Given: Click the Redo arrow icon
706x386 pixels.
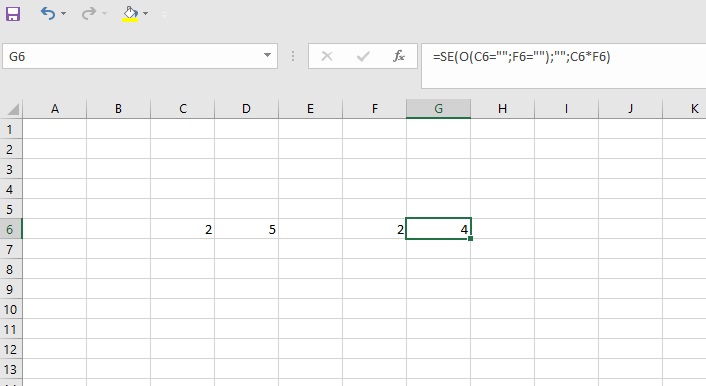Looking at the screenshot, I should point(89,14).
